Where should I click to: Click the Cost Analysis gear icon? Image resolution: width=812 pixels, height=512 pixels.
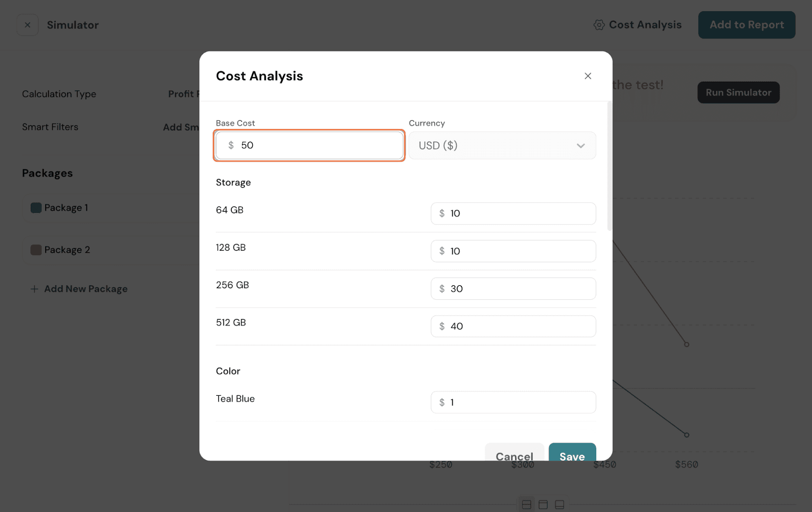[599, 25]
